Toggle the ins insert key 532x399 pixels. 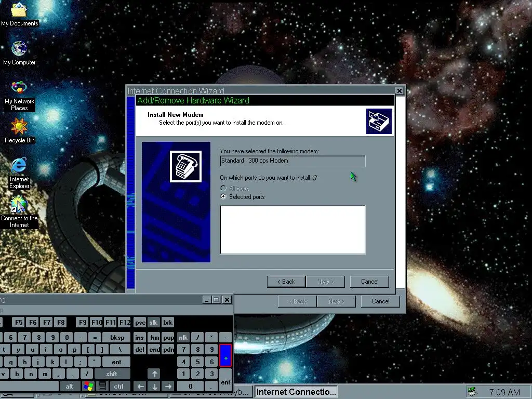[x=139, y=337]
